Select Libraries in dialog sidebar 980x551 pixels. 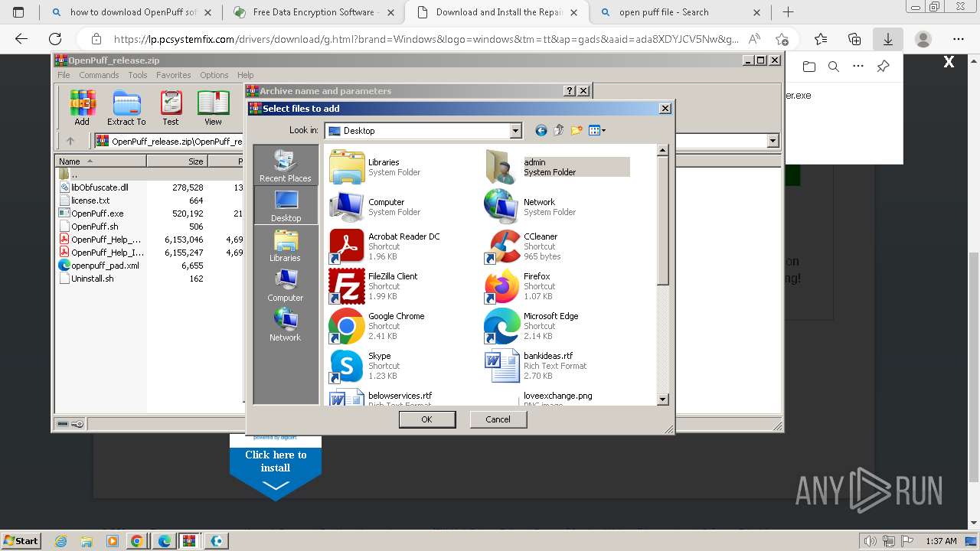coord(286,246)
